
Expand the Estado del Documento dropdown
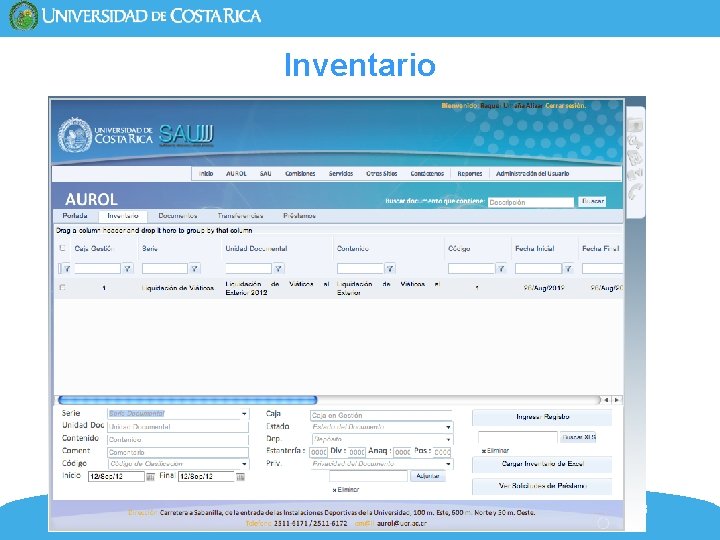click(448, 427)
